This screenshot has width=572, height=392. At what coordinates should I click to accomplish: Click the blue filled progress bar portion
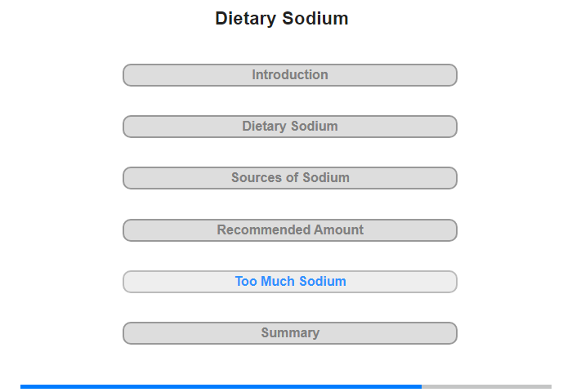coord(221,386)
